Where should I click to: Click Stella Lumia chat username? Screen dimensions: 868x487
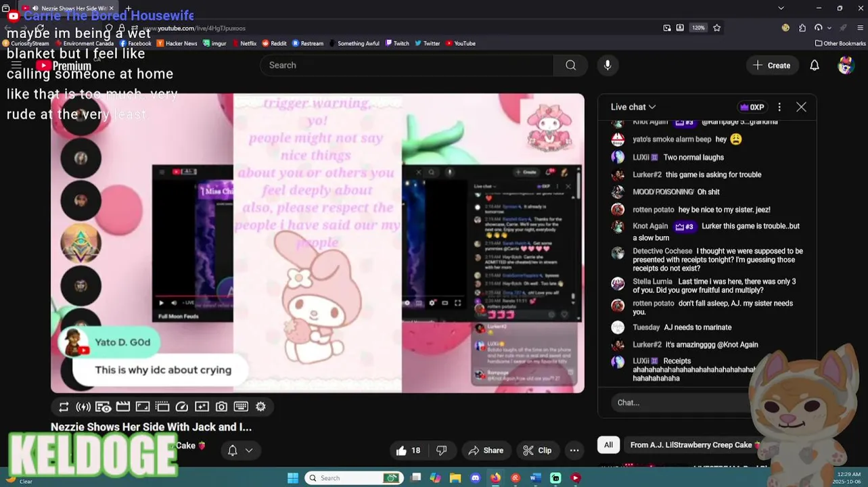[652, 281]
